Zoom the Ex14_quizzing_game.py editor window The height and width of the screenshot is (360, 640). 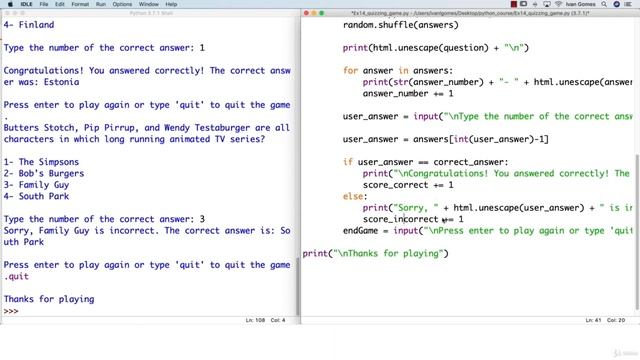(x=322, y=13)
